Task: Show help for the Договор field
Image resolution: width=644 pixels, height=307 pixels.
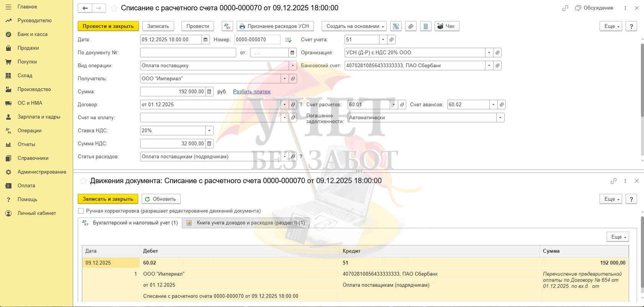Action: click(x=301, y=104)
